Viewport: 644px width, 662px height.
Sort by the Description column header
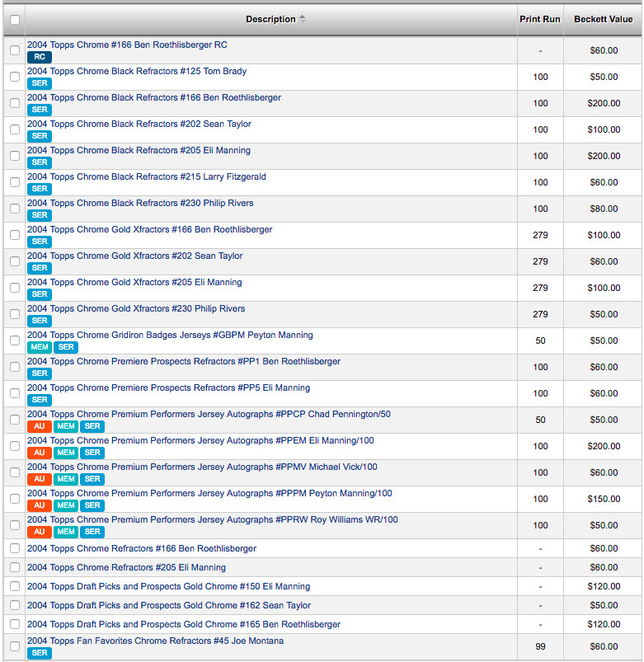[270, 19]
